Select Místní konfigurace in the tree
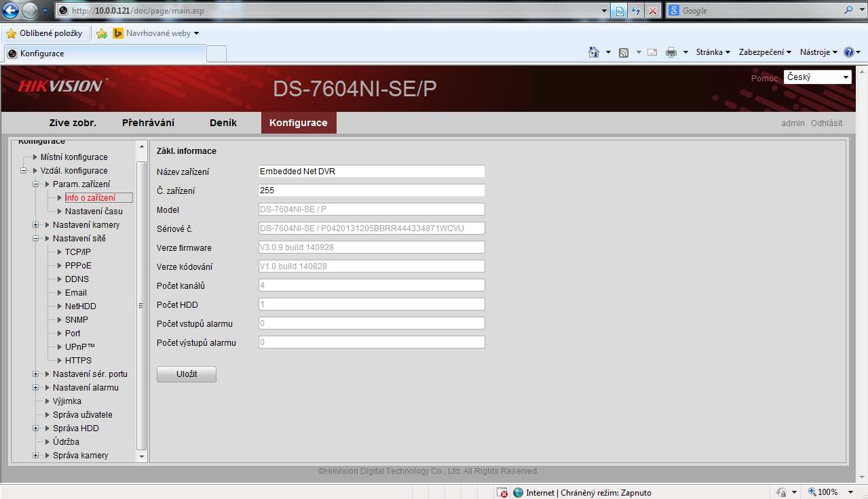The width and height of the screenshot is (868, 499). coord(74,157)
